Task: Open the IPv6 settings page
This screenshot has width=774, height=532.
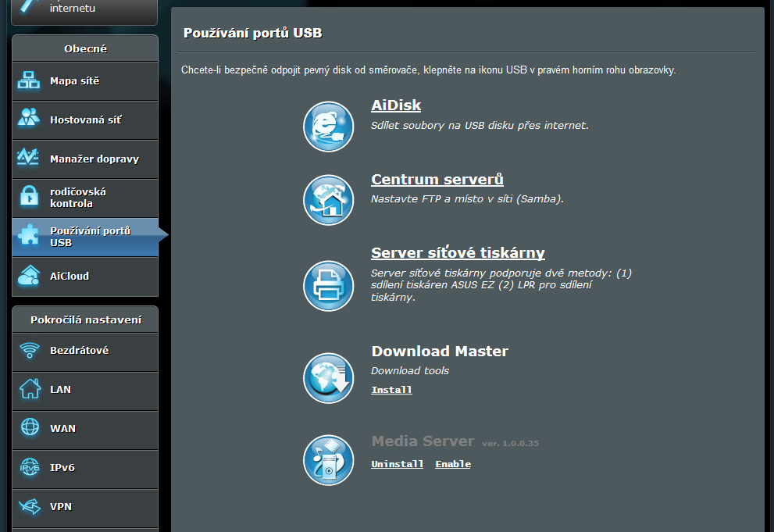Action: click(x=62, y=468)
